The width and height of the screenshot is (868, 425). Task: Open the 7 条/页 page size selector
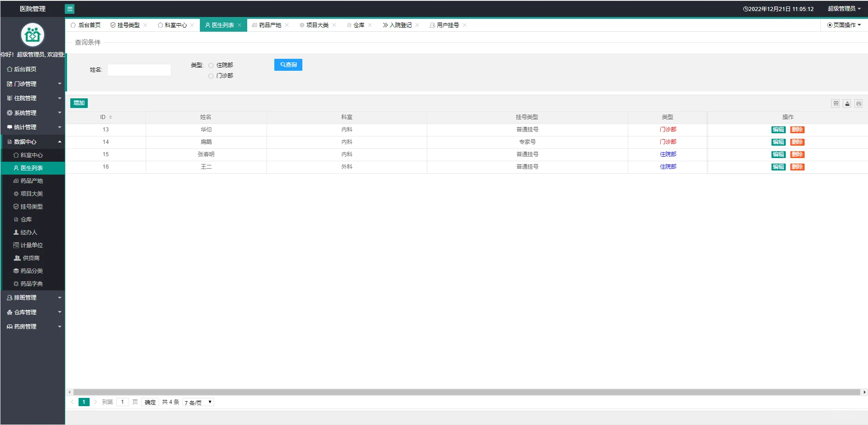point(198,402)
